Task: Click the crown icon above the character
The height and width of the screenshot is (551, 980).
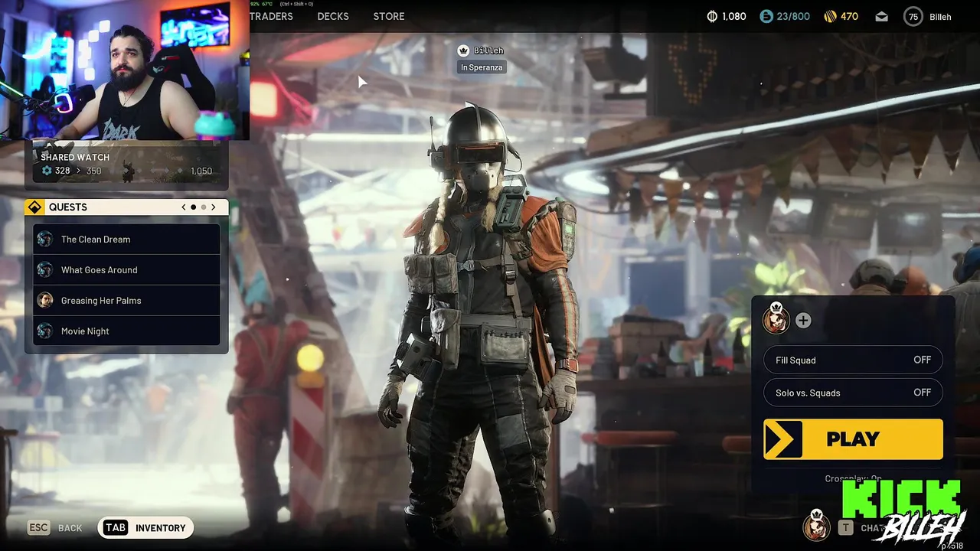Action: click(x=463, y=51)
